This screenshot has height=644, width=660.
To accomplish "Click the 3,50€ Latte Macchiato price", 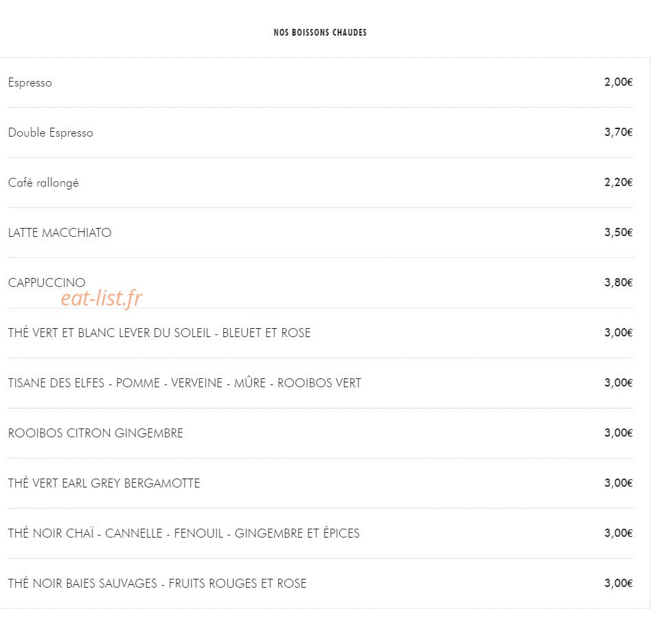I will [x=618, y=232].
